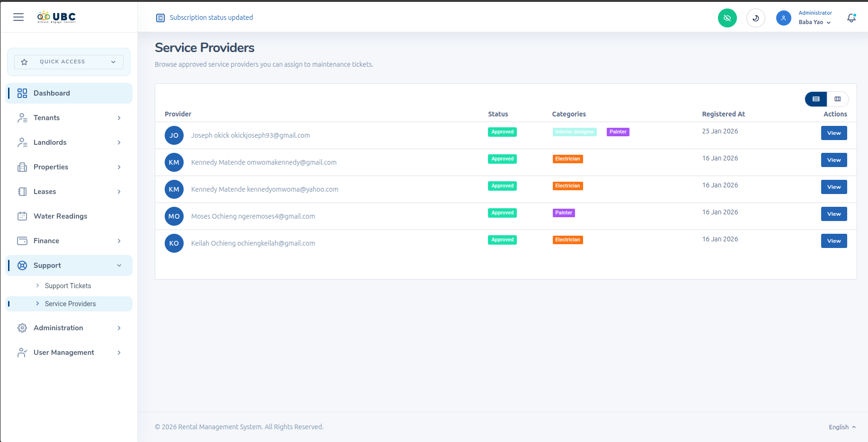Select the Painter category badge for Joseph okick
This screenshot has width=868, height=442.
[x=618, y=132]
